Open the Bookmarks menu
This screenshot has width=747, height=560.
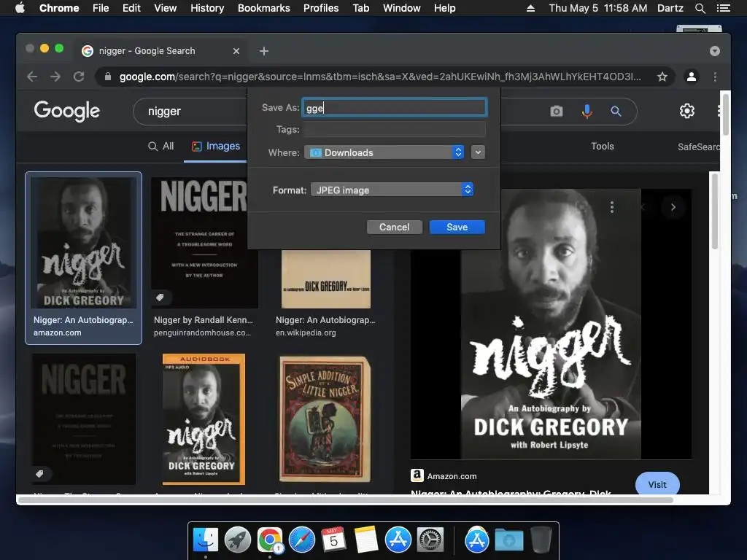click(264, 8)
